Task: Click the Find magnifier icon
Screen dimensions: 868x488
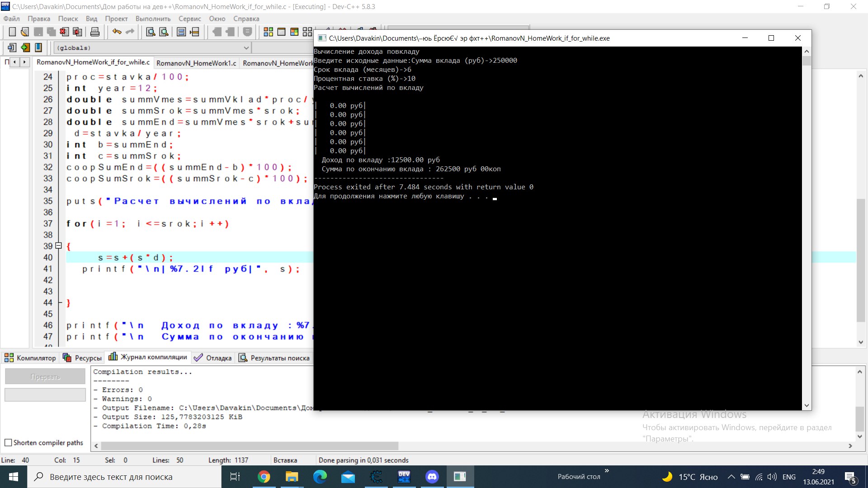Action: tap(151, 32)
